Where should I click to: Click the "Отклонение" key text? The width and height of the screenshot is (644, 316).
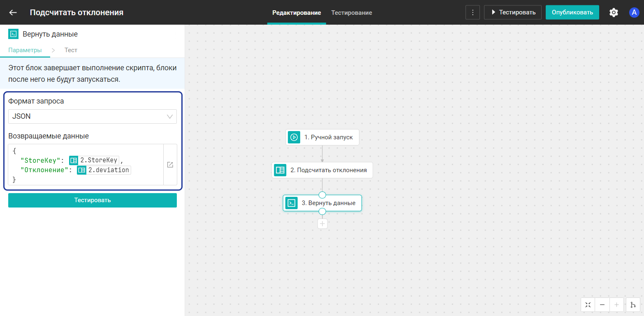(x=44, y=170)
